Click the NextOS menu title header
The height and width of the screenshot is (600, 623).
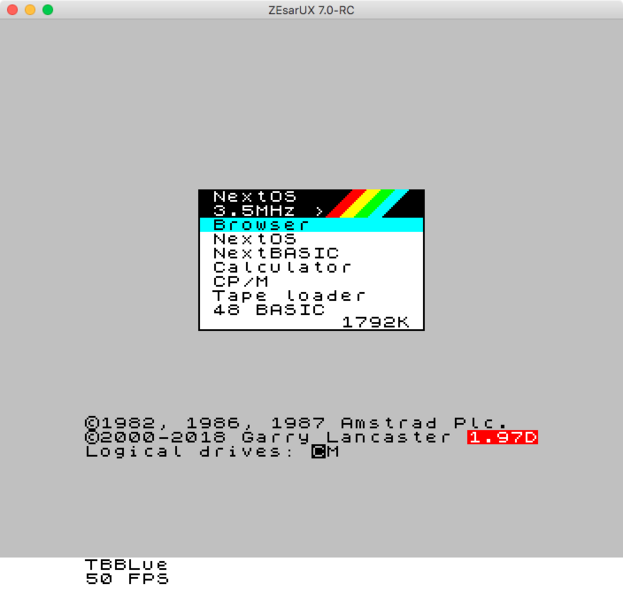coord(255,197)
